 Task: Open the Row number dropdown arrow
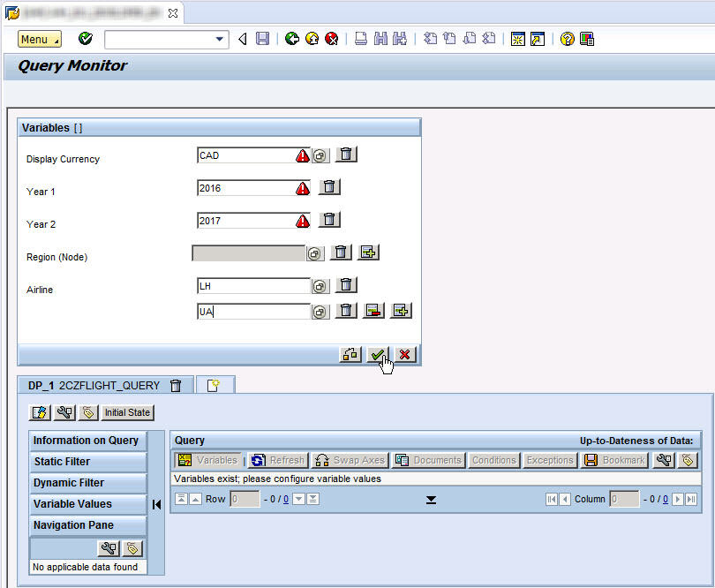click(299, 499)
